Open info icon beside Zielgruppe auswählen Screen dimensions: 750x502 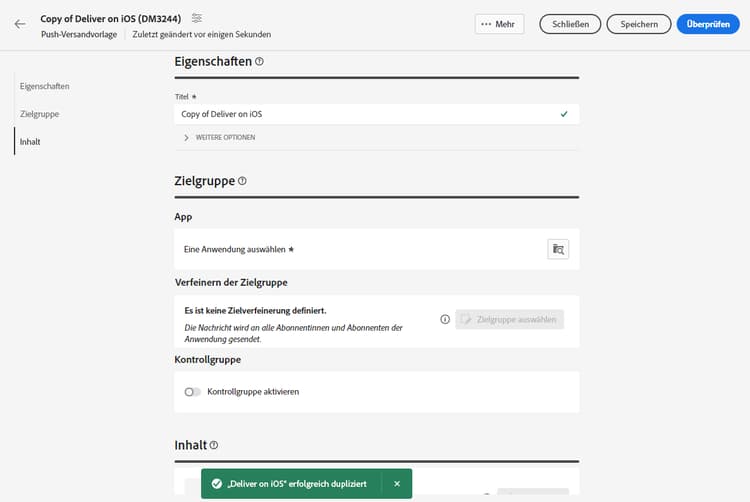(445, 319)
